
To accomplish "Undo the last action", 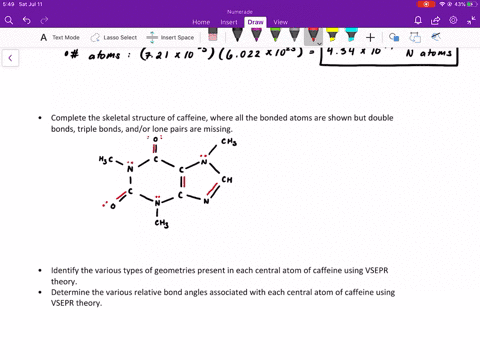I will point(27,20).
